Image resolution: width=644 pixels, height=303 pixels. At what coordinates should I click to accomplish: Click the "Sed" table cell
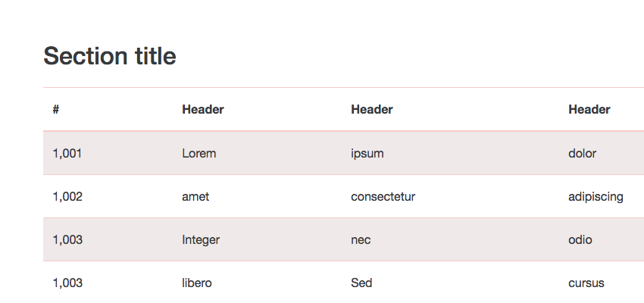(361, 283)
